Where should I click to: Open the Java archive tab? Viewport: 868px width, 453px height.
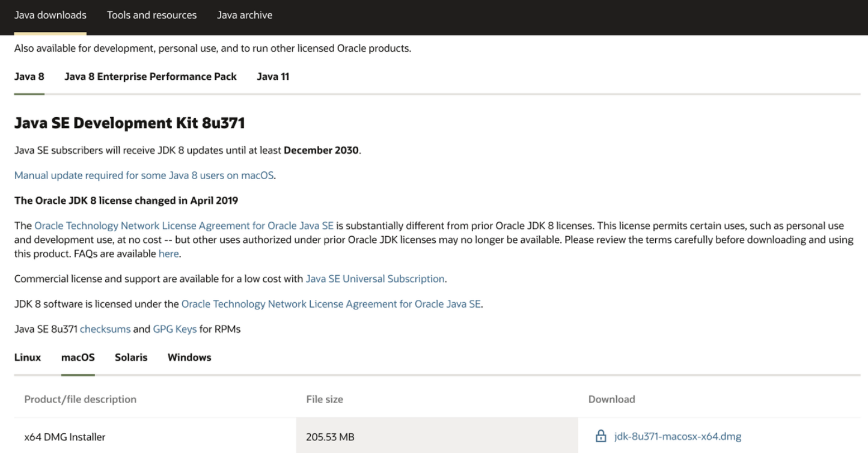click(245, 15)
